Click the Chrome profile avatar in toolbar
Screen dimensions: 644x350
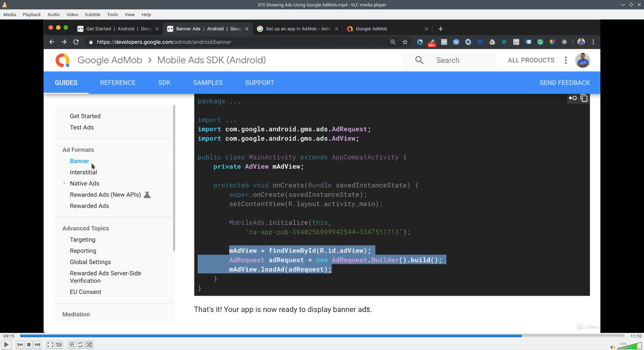point(581,42)
